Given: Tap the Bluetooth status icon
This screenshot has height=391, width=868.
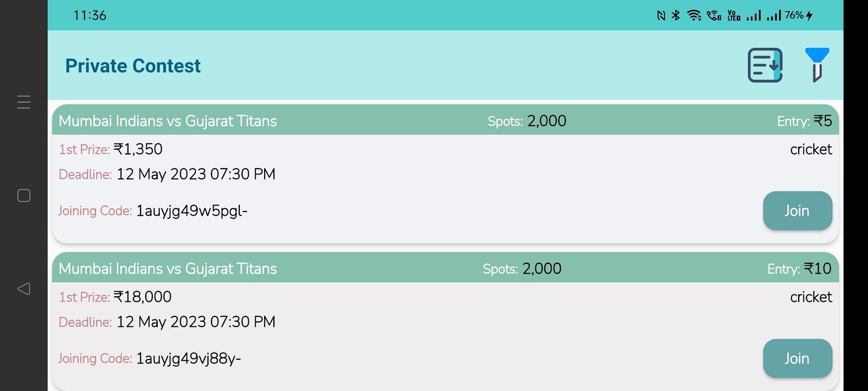Looking at the screenshot, I should tap(676, 16).
